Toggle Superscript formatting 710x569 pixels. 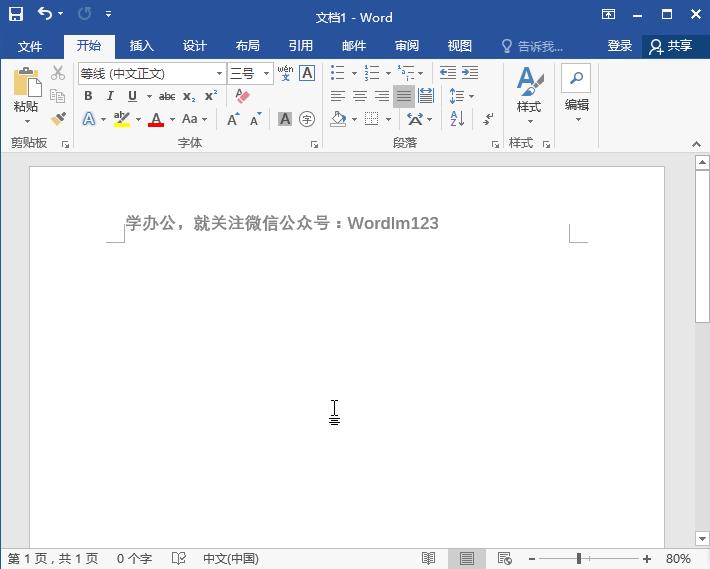(x=211, y=96)
